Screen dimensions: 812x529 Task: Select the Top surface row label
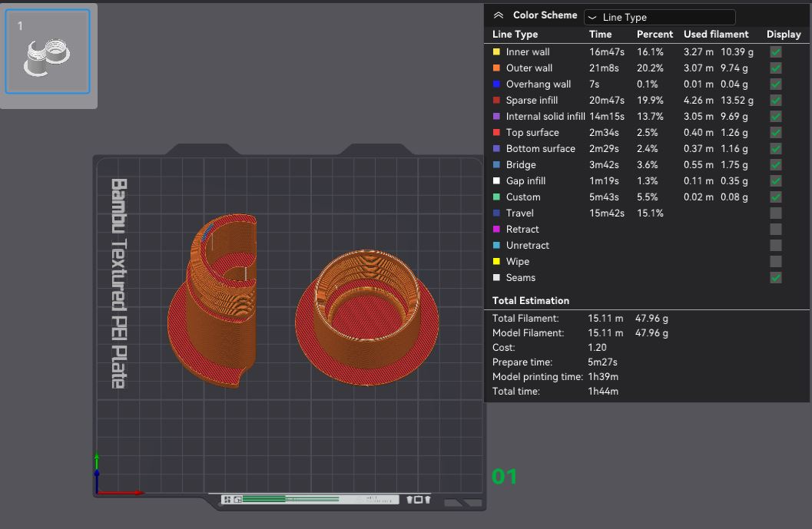532,133
